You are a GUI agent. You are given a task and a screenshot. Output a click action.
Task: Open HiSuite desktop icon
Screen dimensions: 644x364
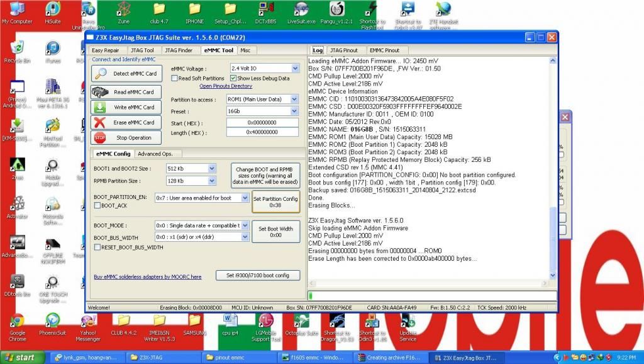(x=53, y=13)
